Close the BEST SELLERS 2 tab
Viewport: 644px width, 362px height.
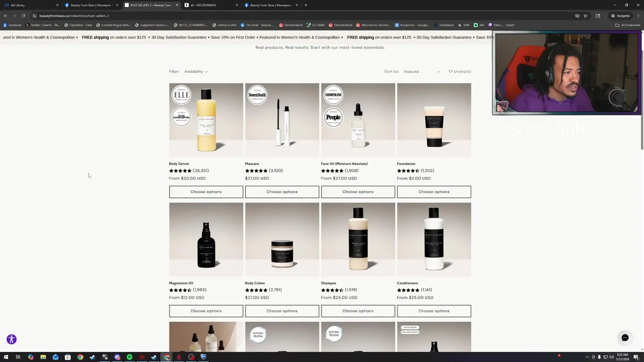pyautogui.click(x=177, y=5)
